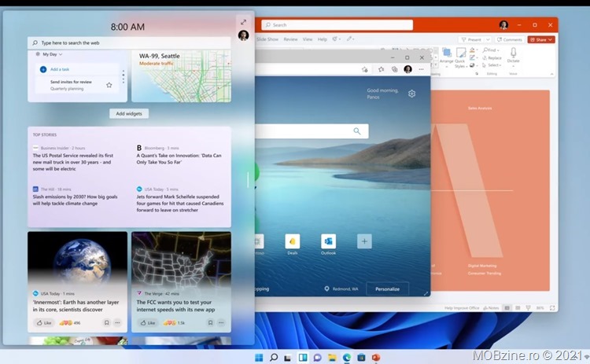The width and height of the screenshot is (590, 364).
Task: Click Replace in the Editing group
Action: [492, 58]
